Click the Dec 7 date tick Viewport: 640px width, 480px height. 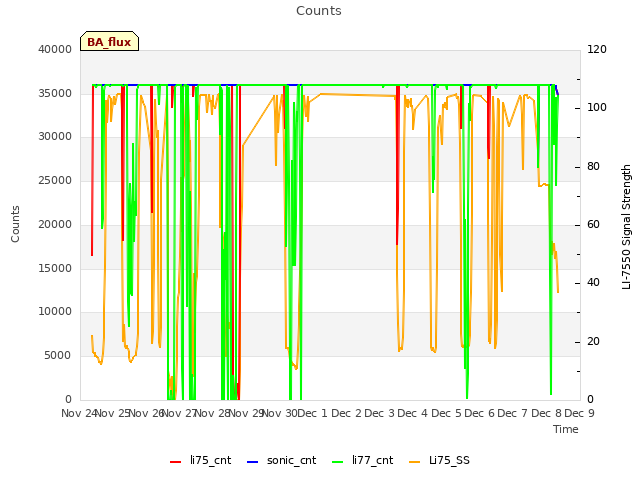(x=513, y=413)
